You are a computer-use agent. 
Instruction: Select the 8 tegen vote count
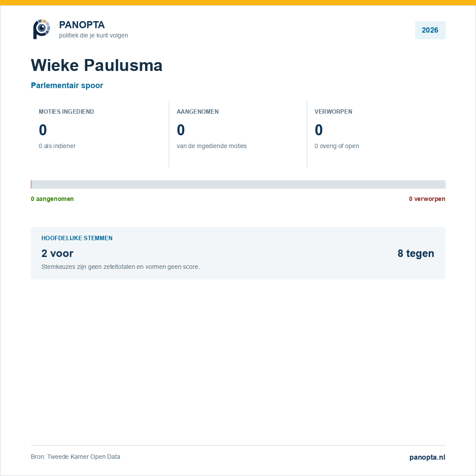tap(416, 253)
